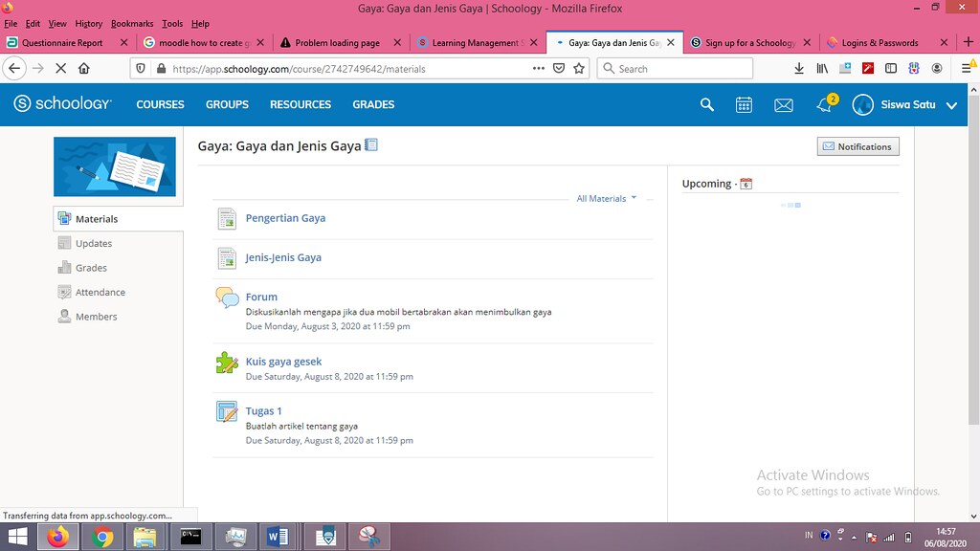The width and height of the screenshot is (980, 551).
Task: Open the Kuis gaya gesek quiz
Action: coord(283,361)
